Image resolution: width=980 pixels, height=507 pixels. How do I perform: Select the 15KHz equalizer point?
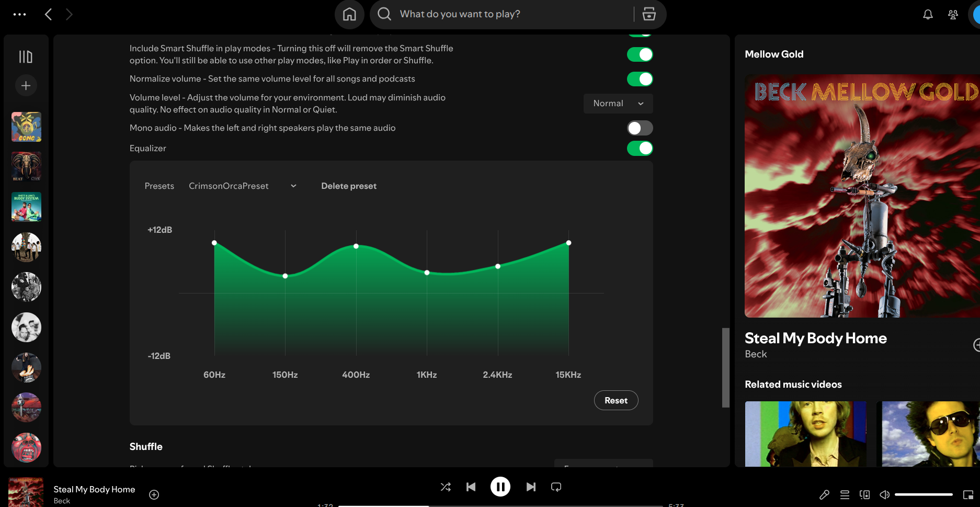568,243
